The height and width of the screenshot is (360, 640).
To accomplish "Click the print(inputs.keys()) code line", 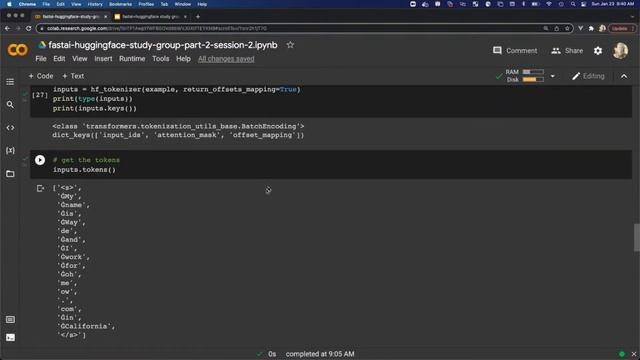I will (x=95, y=109).
